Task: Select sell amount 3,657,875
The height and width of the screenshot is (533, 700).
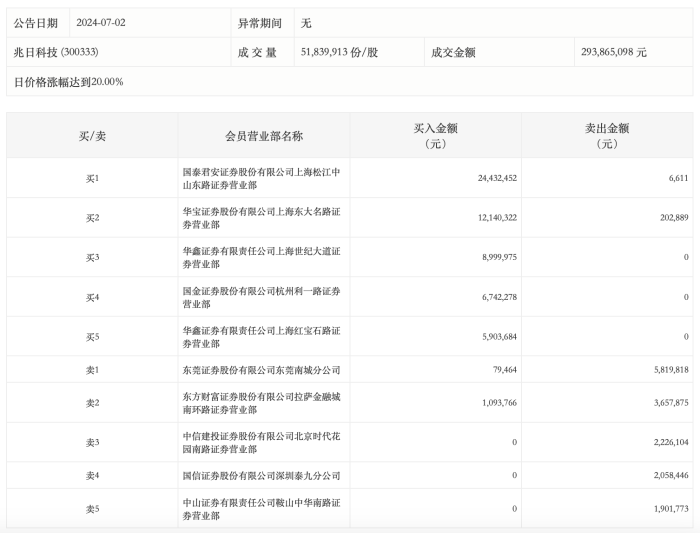Action: point(671,403)
